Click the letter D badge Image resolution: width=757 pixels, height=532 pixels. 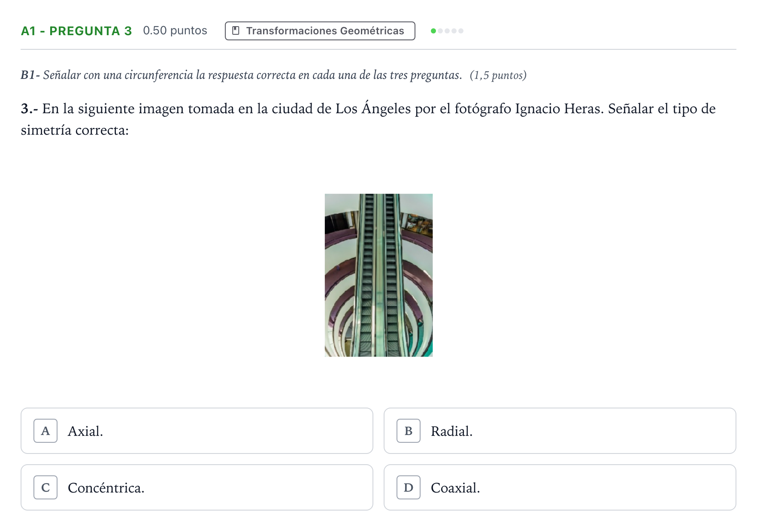click(x=409, y=487)
